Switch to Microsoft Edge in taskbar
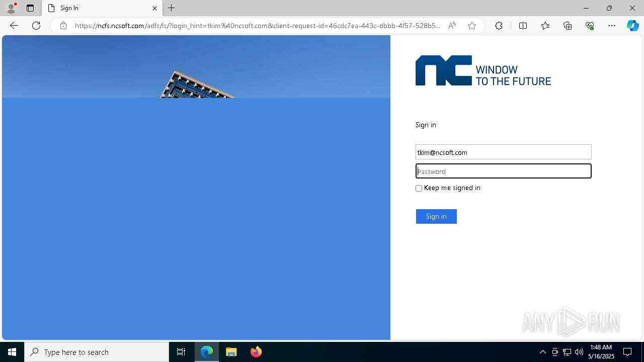 207,352
